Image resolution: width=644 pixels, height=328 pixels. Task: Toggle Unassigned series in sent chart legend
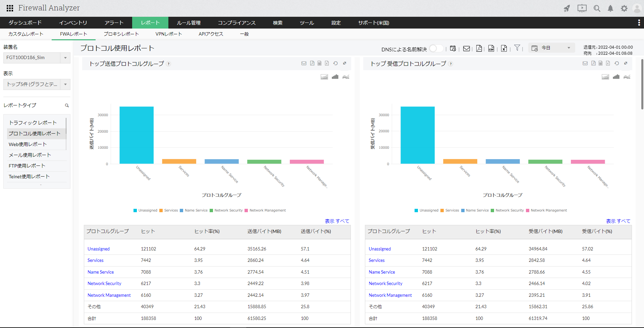coord(145,210)
